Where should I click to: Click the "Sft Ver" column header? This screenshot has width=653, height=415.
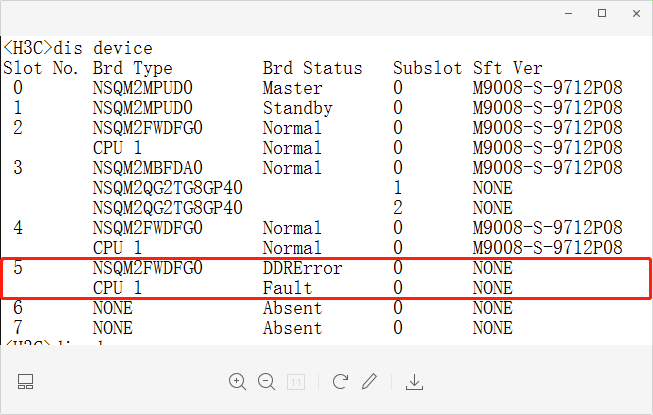click(507, 68)
